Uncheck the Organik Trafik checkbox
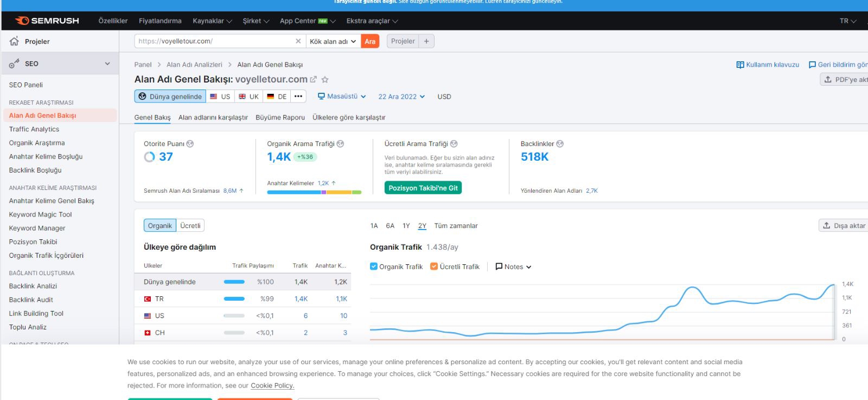 click(374, 266)
